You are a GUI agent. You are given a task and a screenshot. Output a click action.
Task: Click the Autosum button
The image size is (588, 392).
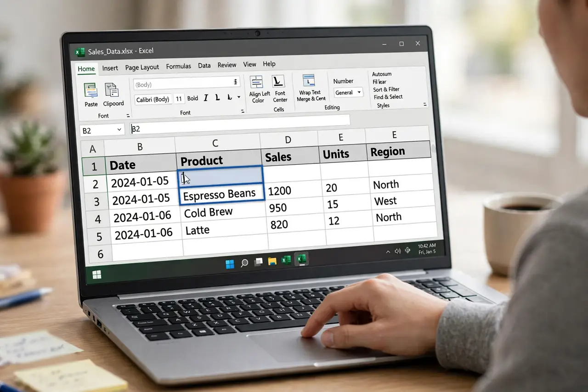pos(382,74)
